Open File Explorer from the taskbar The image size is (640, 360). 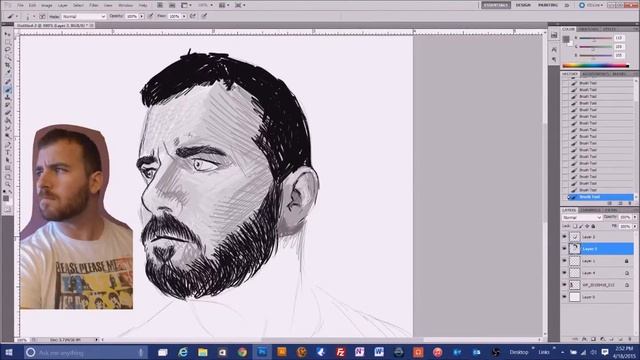click(x=203, y=352)
